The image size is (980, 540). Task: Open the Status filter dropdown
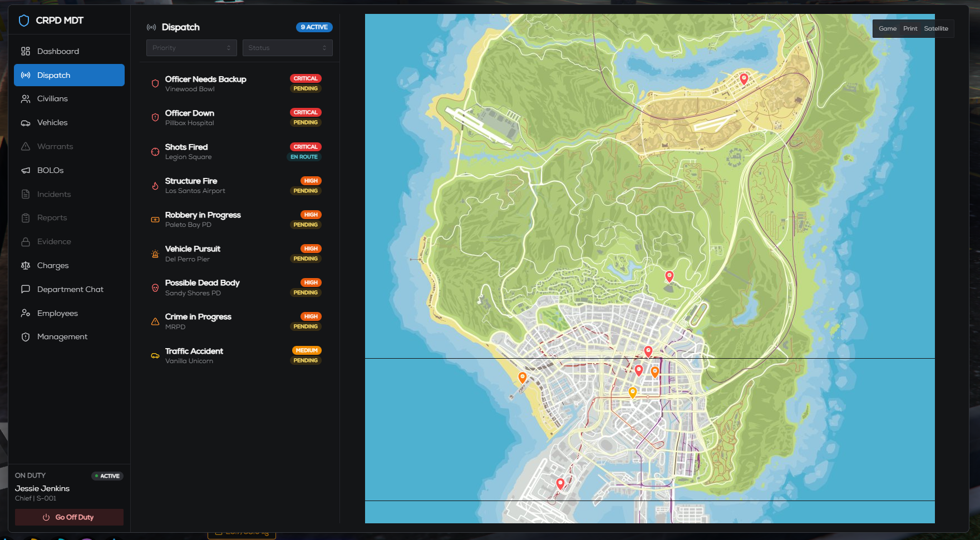[x=288, y=48]
